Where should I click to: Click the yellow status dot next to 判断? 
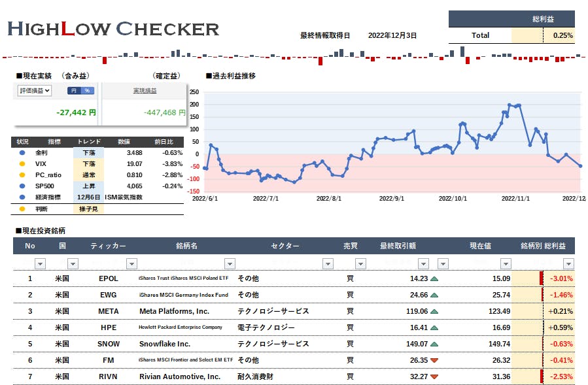pos(22,209)
